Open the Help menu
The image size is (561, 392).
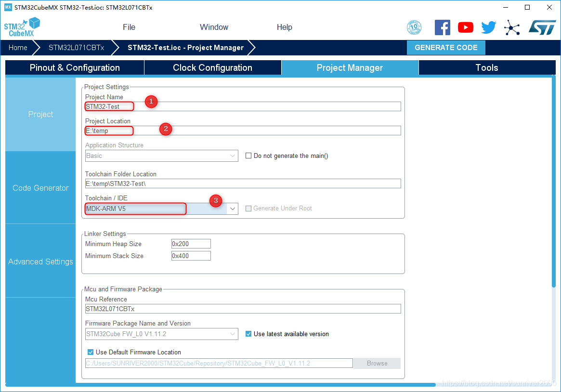(285, 27)
